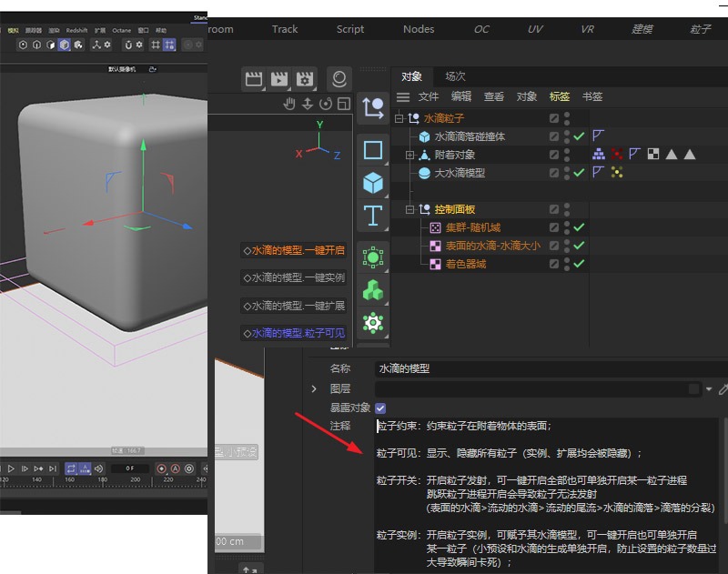
Task: Open the render settings icon
Action: tap(305, 80)
